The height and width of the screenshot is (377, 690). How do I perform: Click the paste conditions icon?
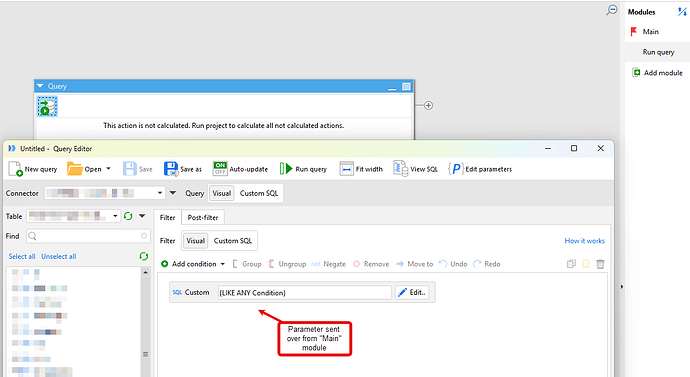pyautogui.click(x=586, y=264)
